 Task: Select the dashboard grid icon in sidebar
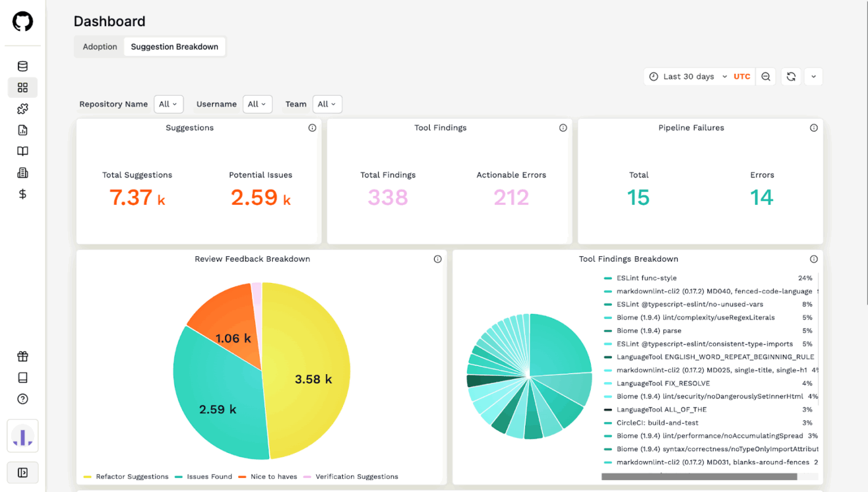(x=22, y=87)
